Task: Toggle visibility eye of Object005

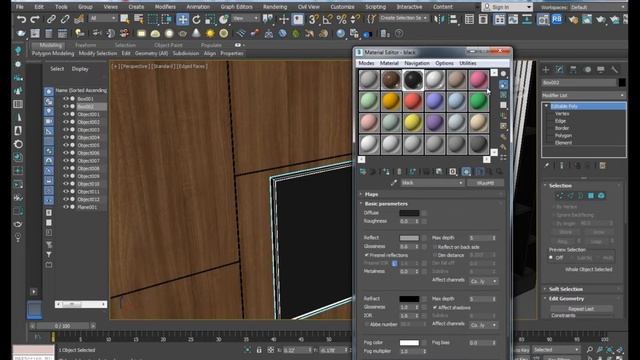Action: point(65,145)
